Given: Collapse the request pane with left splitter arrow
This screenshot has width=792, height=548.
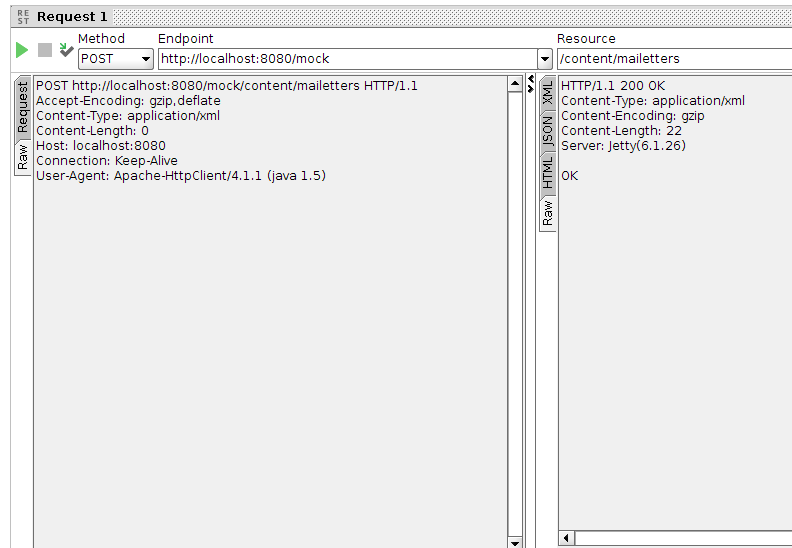Looking at the screenshot, I should (531, 79).
